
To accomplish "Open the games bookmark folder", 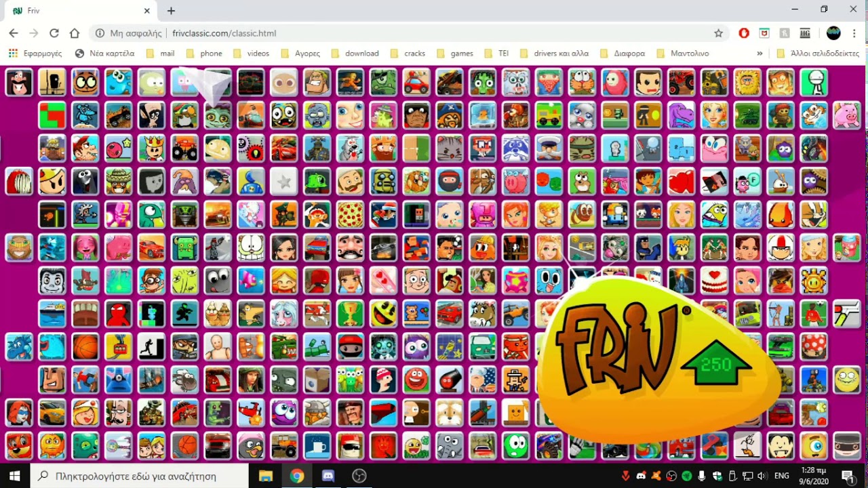I will (454, 53).
